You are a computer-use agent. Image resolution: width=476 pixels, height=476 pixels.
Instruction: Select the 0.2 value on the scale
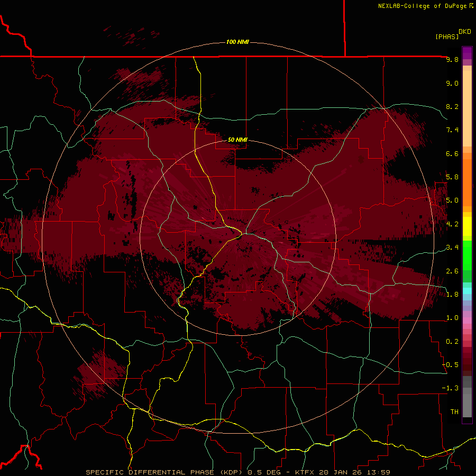(452, 342)
